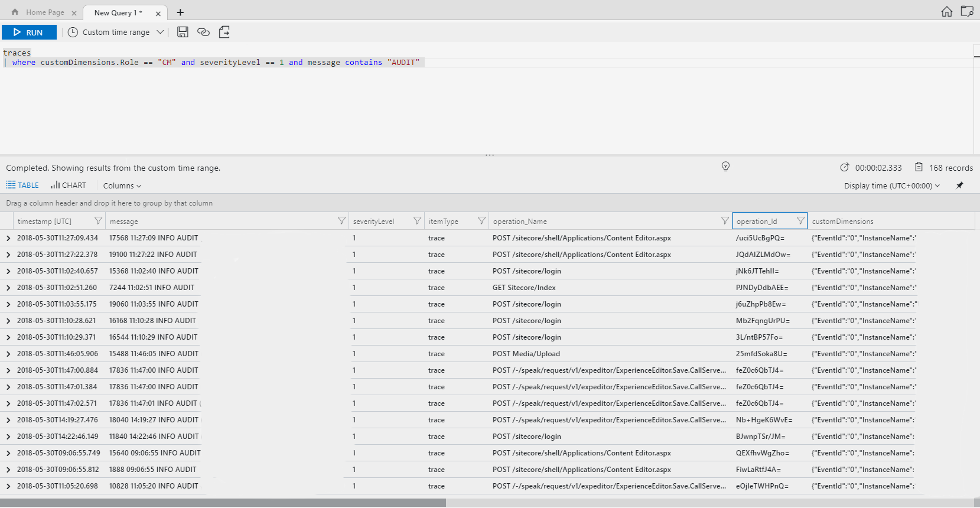
Task: Expand the POST Media/Upload row
Action: (8, 354)
